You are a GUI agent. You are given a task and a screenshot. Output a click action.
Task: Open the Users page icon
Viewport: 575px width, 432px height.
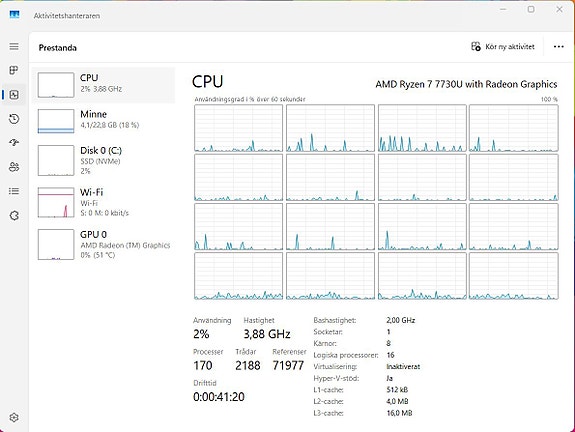[x=14, y=167]
